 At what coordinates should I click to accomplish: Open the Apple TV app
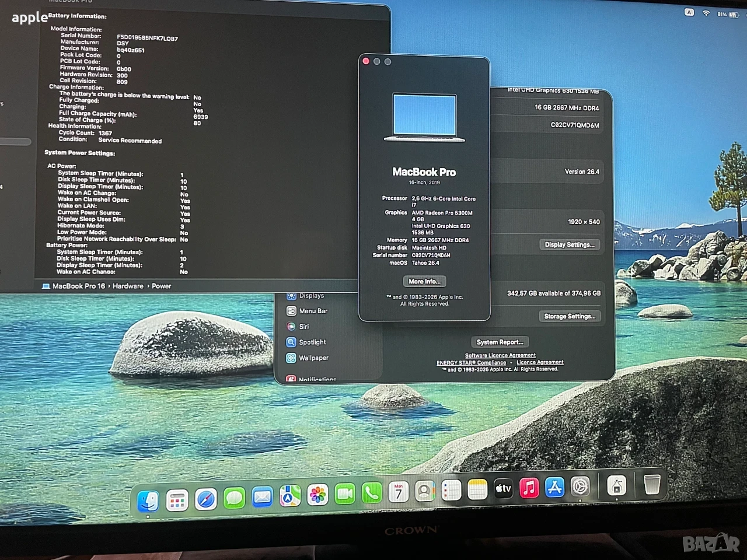(x=503, y=488)
